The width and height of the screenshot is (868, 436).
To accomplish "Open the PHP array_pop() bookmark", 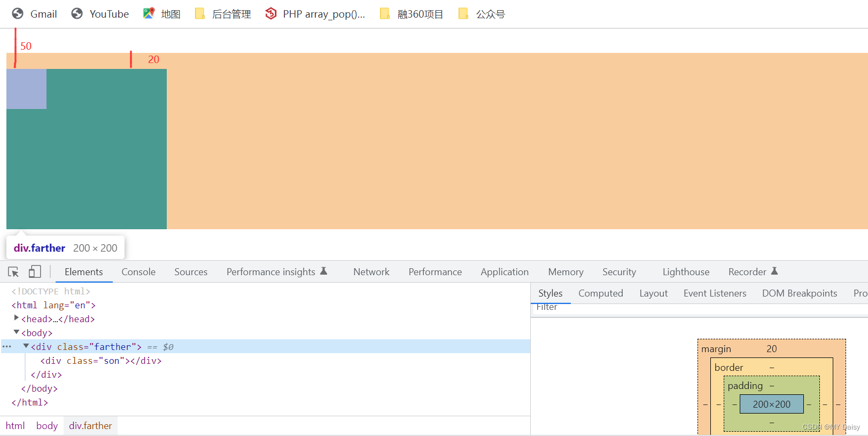I will click(315, 14).
